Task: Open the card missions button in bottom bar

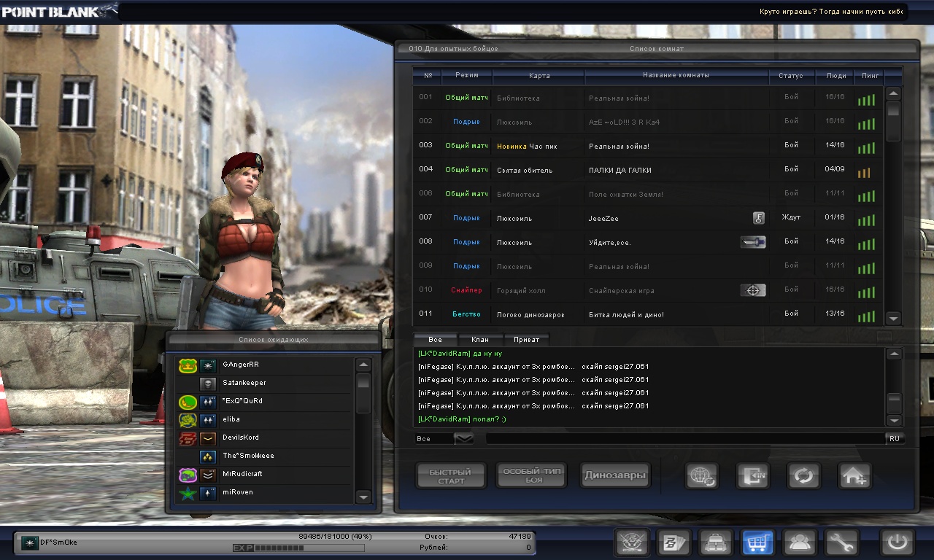Action: 674,542
